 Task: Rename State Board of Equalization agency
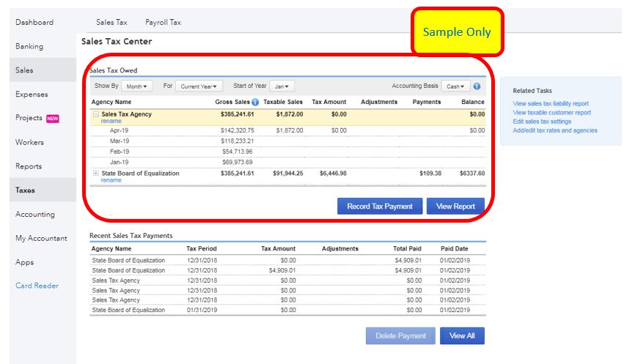point(111,180)
